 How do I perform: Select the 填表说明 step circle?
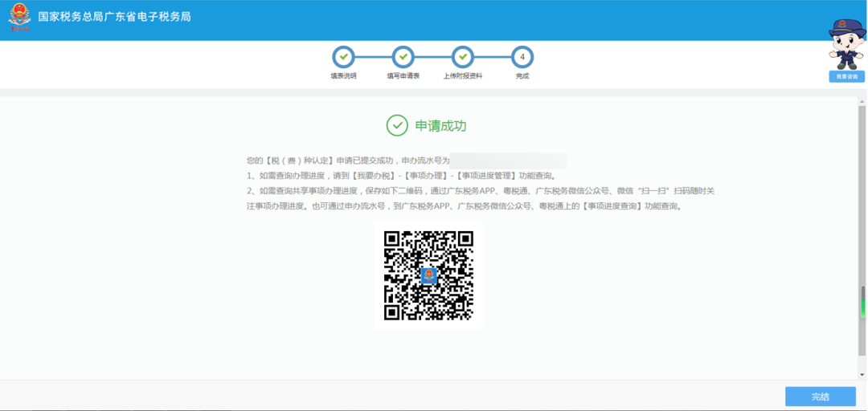[343, 56]
